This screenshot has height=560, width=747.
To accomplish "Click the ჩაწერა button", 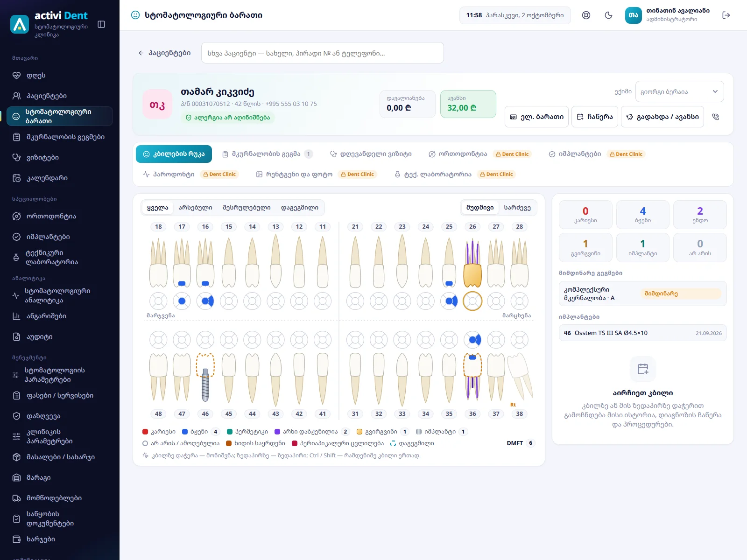I will 595,117.
